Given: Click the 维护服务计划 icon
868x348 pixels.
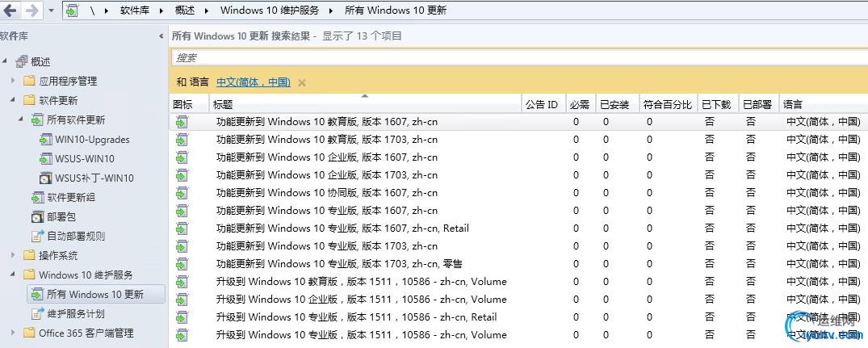Looking at the screenshot, I should point(38,314).
